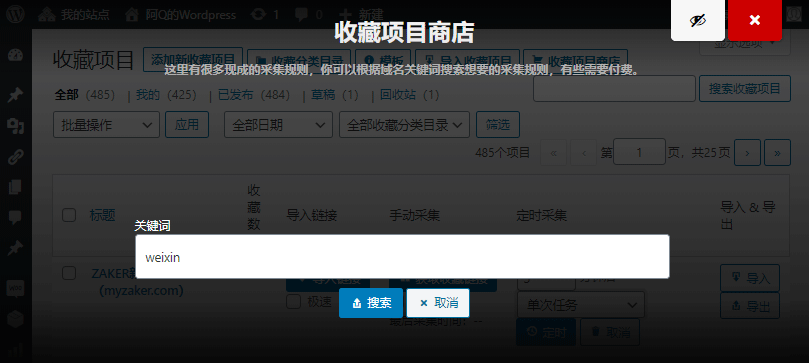The width and height of the screenshot is (809, 363).
Task: Click the 定时 button with the clock icon
Action: coord(546,333)
